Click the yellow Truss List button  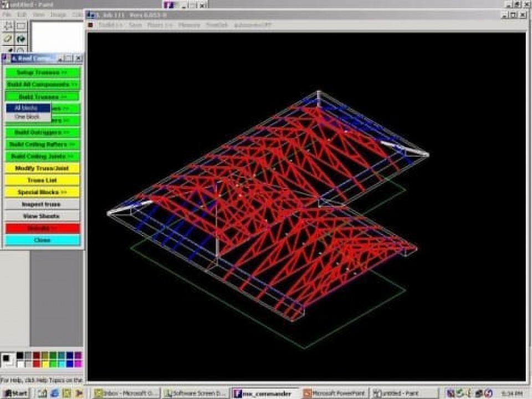pyautogui.click(x=42, y=180)
